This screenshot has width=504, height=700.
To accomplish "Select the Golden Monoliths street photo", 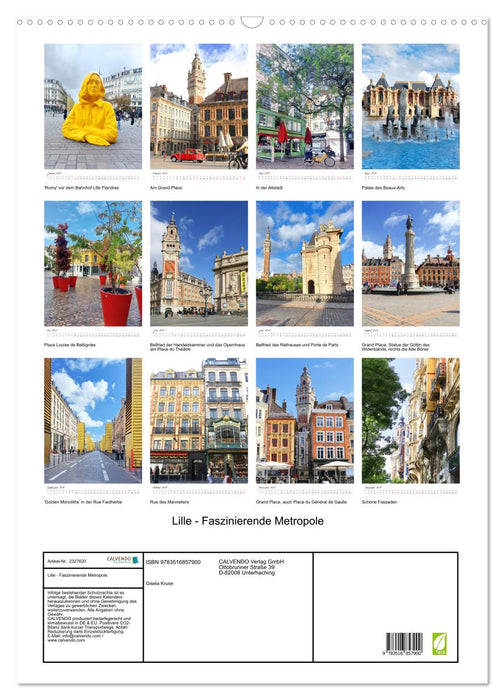I will [x=93, y=421].
